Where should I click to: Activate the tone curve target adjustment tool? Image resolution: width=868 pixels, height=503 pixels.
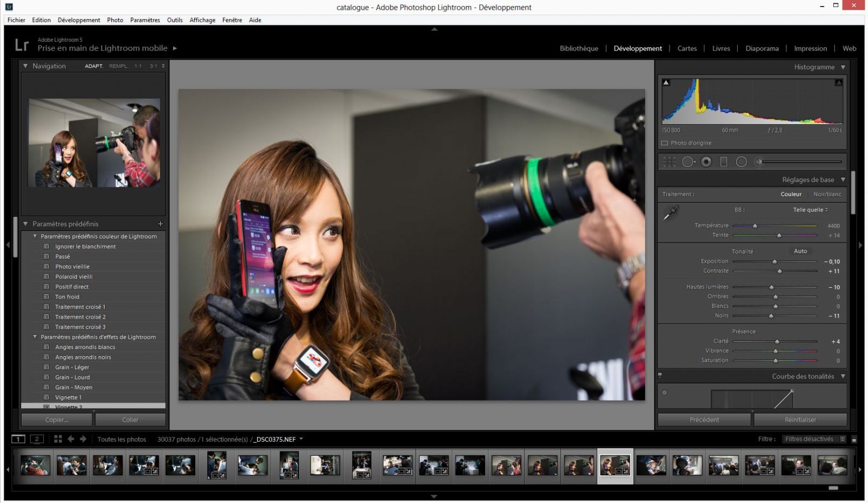point(665,393)
